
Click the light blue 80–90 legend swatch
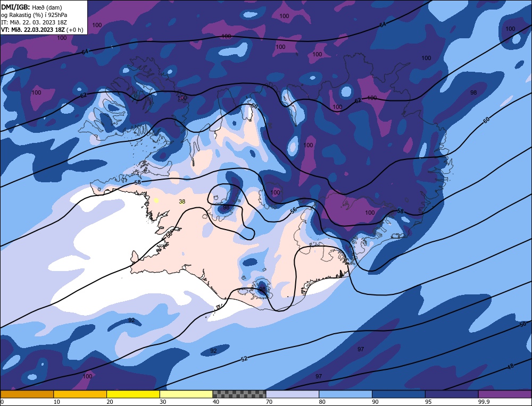pos(346,394)
